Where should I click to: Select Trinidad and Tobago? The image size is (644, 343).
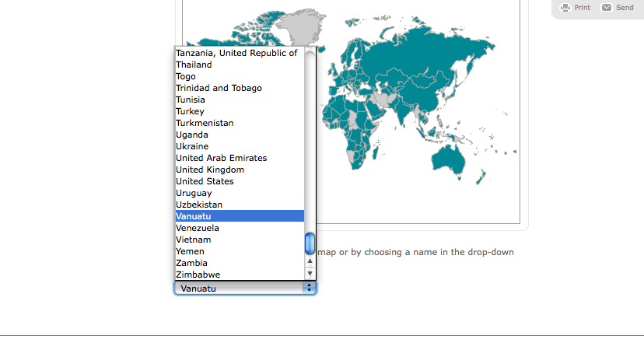(x=240, y=88)
